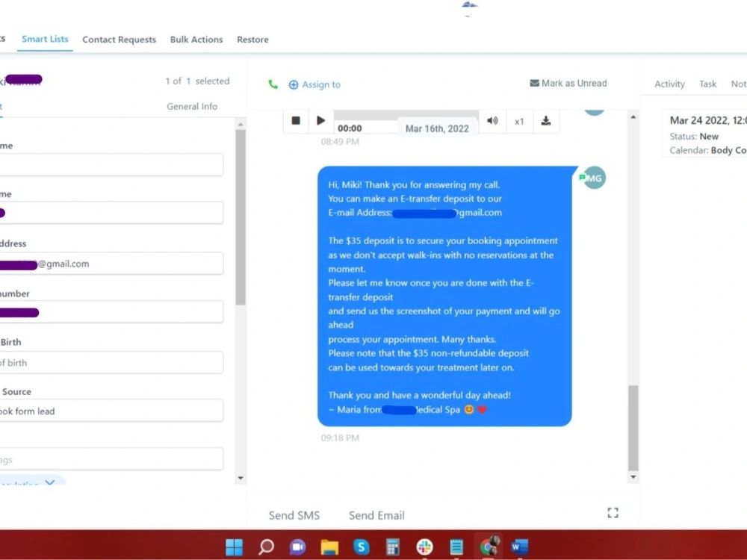Open File Explorer from taskbar
This screenshot has height=560, width=747.
pos(329,547)
